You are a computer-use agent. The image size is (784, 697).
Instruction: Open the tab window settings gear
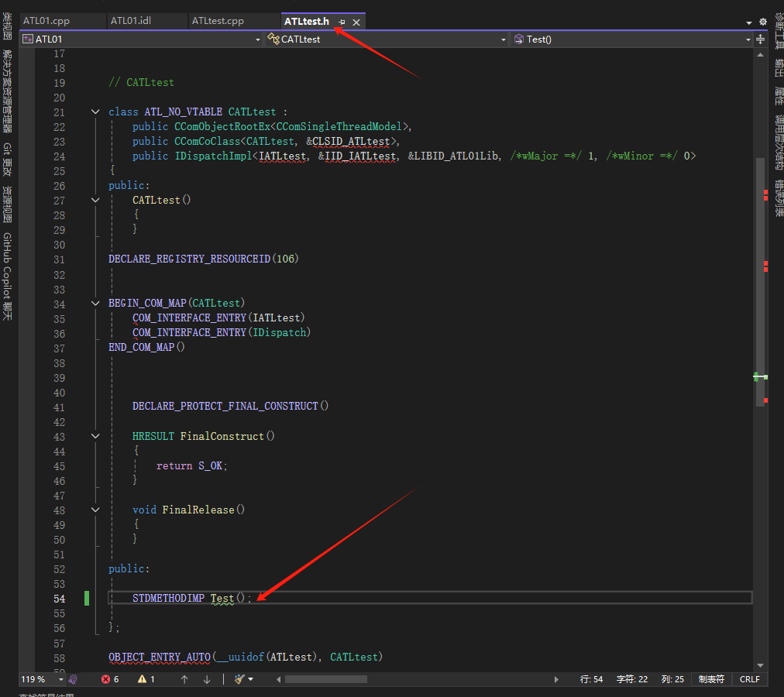(x=762, y=22)
